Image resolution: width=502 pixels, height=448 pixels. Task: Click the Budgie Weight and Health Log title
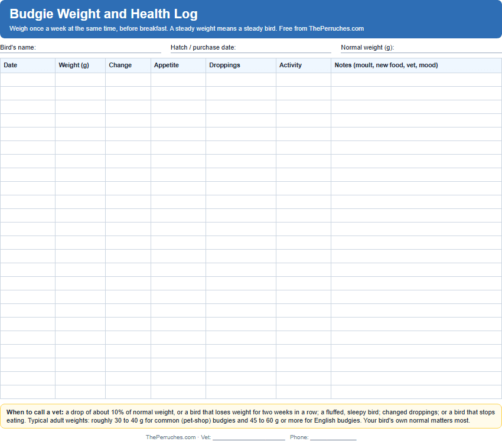tap(103, 14)
